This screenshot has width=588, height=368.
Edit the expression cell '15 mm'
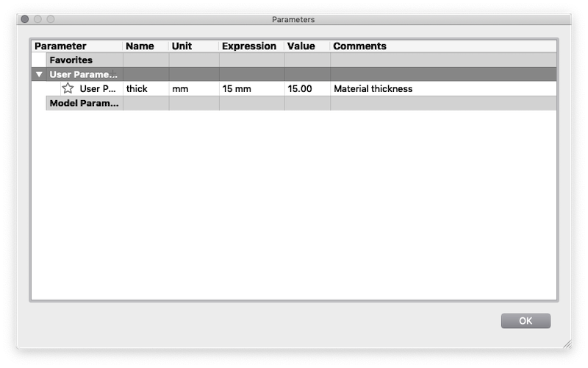(x=251, y=88)
